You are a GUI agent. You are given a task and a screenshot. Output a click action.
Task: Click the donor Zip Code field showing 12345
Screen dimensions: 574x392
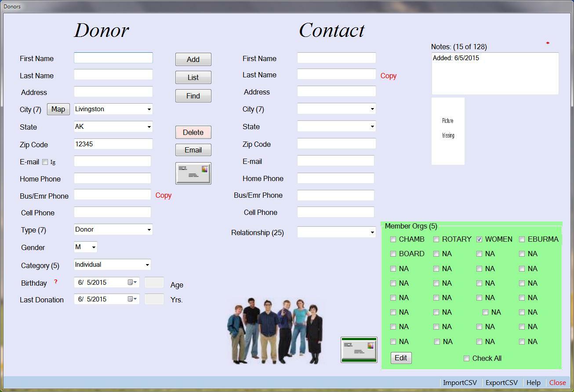[x=113, y=144]
